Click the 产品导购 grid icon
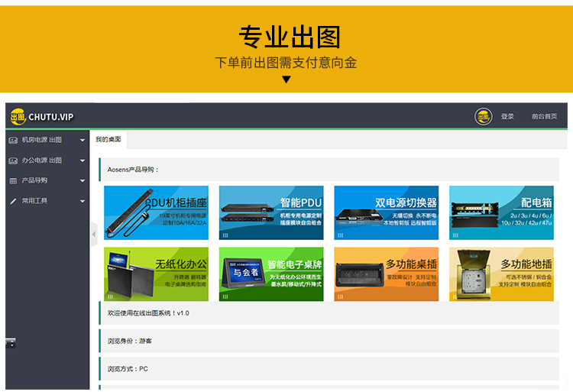This screenshot has height=392, width=573. pos(13,181)
